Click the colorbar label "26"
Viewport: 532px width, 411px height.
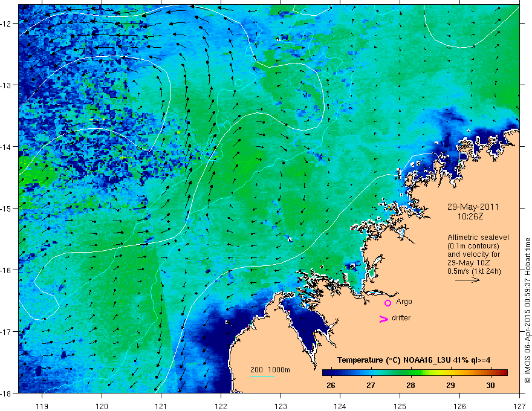coord(331,385)
